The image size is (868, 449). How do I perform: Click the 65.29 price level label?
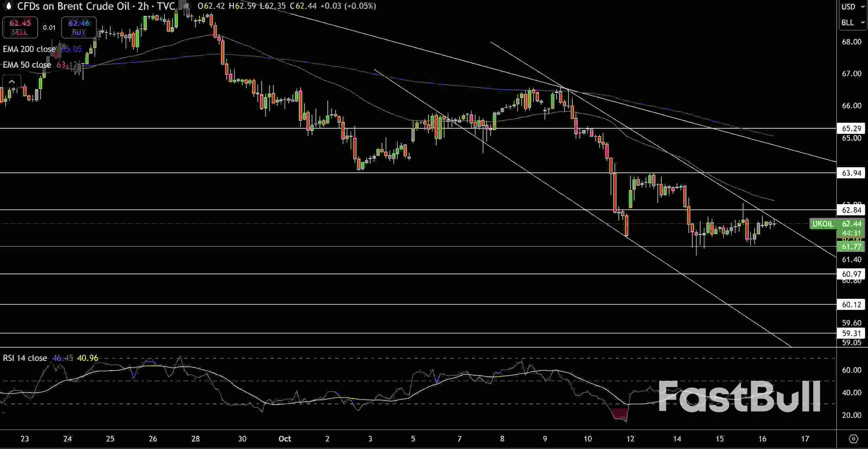[852, 128]
